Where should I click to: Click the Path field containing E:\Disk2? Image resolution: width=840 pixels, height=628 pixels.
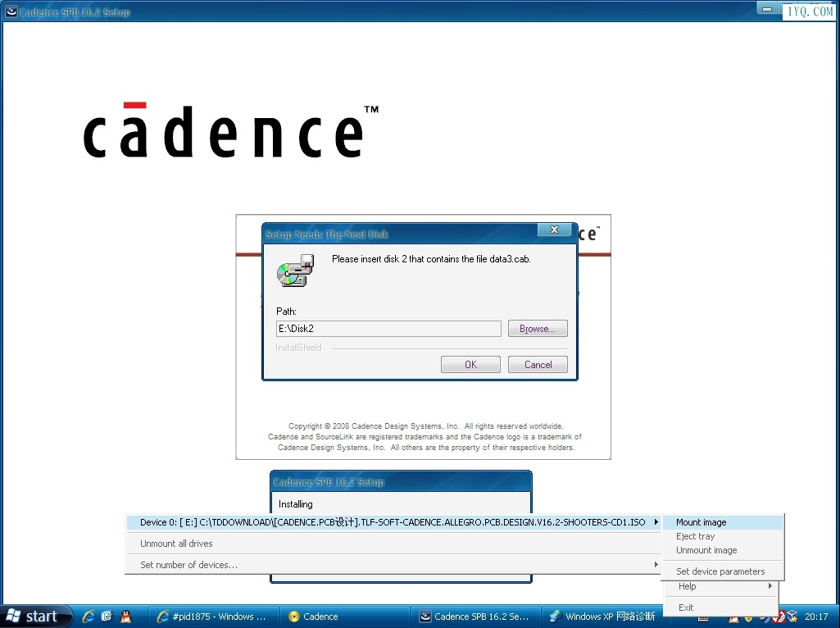388,329
